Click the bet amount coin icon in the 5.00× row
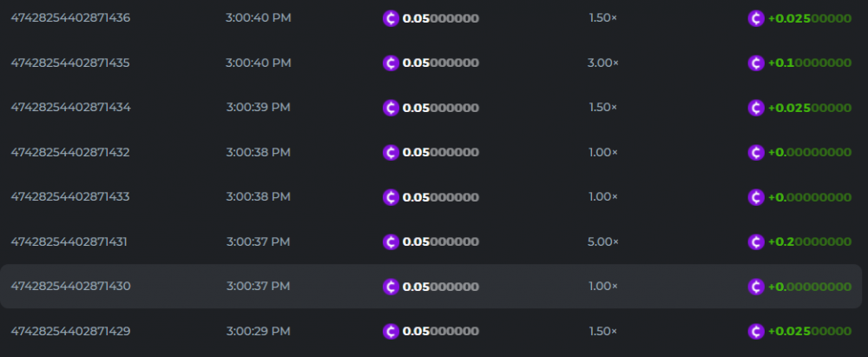Screen dimensions: 868x357 point(391,241)
